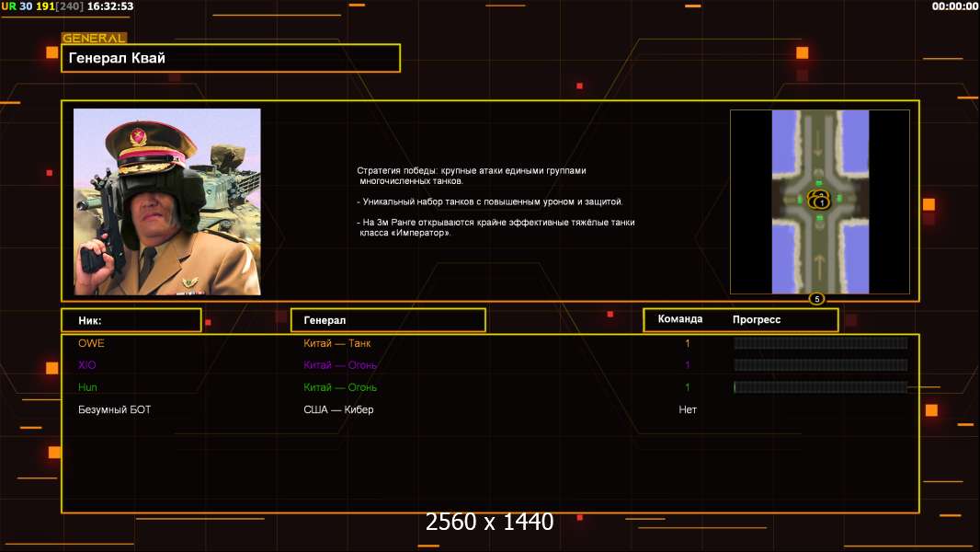The width and height of the screenshot is (980, 552).
Task: Click the 16:32:53 clock in the overlay
Action: click(x=110, y=6)
